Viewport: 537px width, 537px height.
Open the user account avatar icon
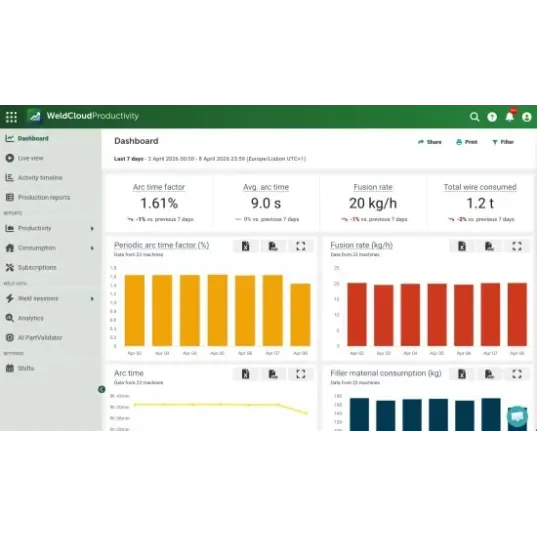pyautogui.click(x=527, y=117)
